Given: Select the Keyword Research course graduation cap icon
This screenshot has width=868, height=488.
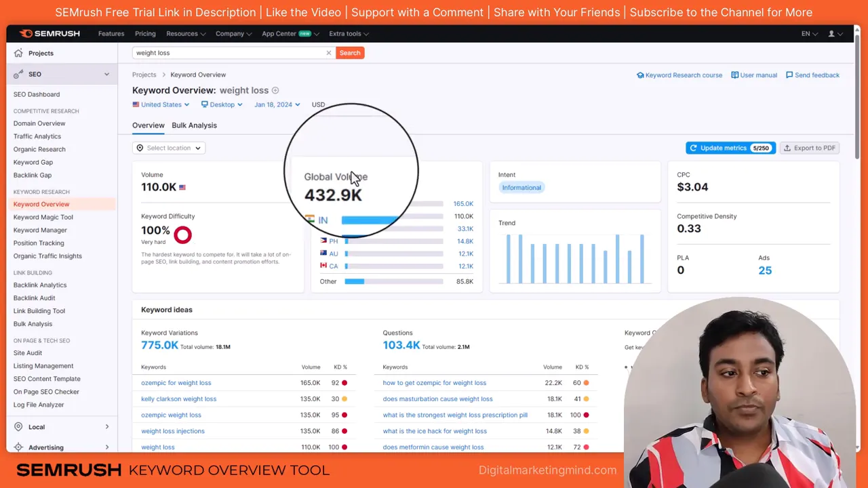Looking at the screenshot, I should (x=640, y=75).
